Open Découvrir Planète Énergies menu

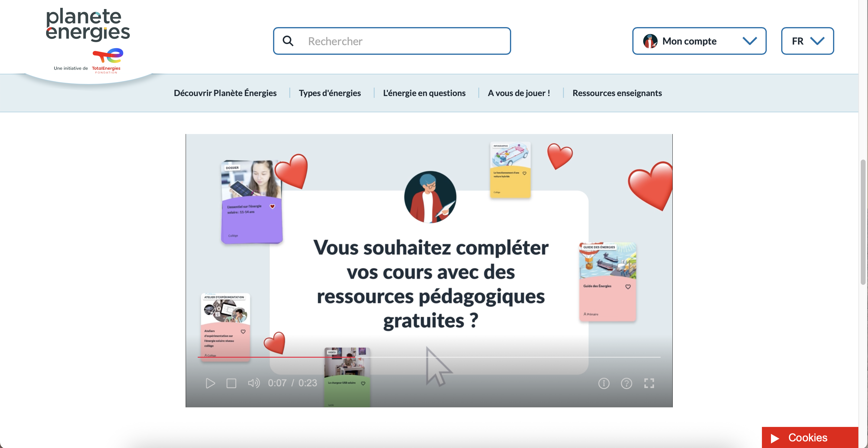[x=225, y=93]
